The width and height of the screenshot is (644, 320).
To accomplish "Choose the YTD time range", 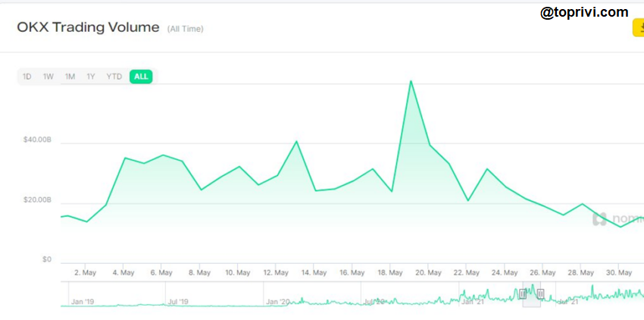I will tap(114, 77).
